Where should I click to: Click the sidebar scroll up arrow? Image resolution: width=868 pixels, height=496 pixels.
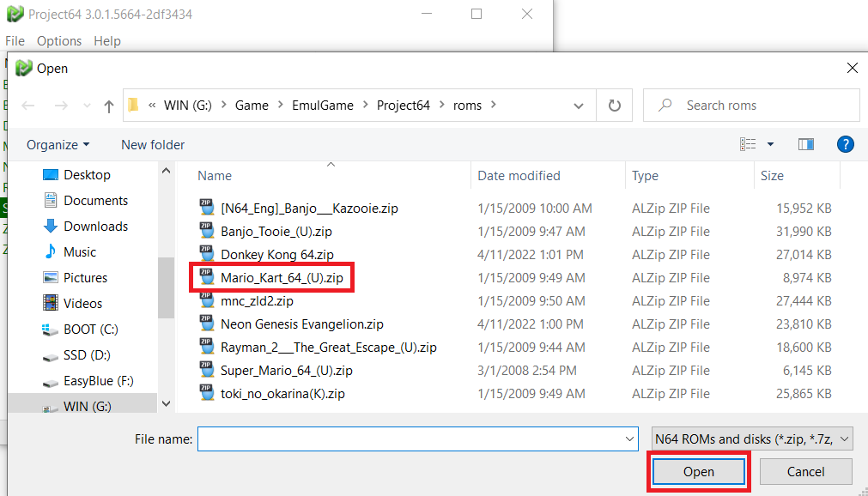pos(166,171)
